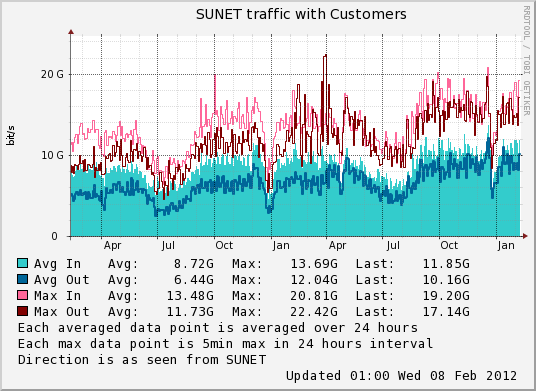Click the Avg In average value 8.72G
This screenshot has height=391, width=536.
[193, 264]
